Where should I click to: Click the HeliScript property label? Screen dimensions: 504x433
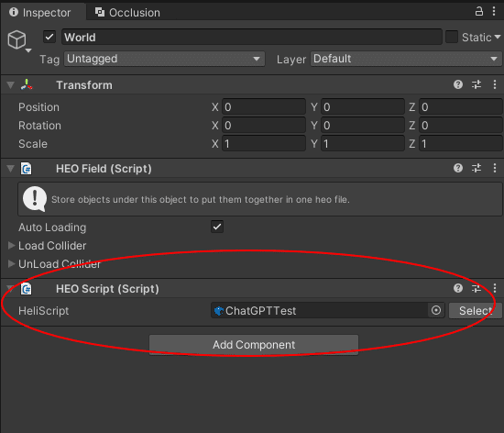pyautogui.click(x=44, y=311)
